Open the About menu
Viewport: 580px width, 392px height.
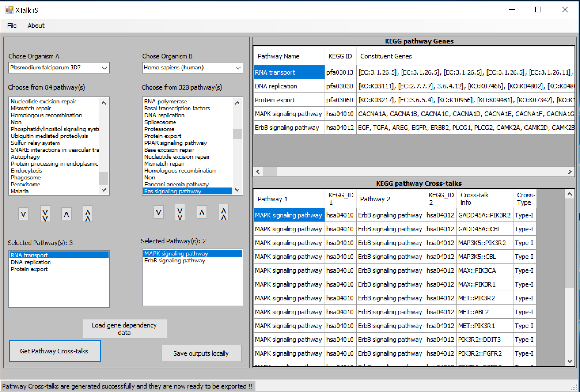click(36, 26)
